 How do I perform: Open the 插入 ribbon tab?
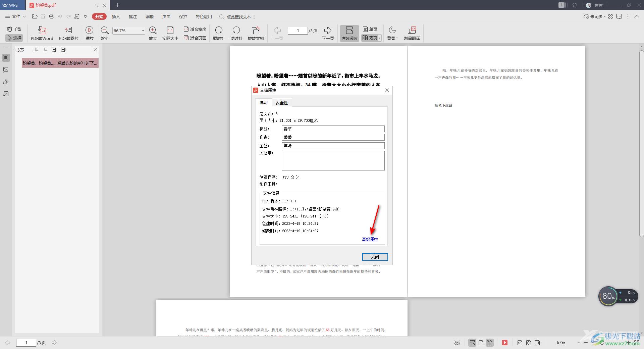(116, 16)
